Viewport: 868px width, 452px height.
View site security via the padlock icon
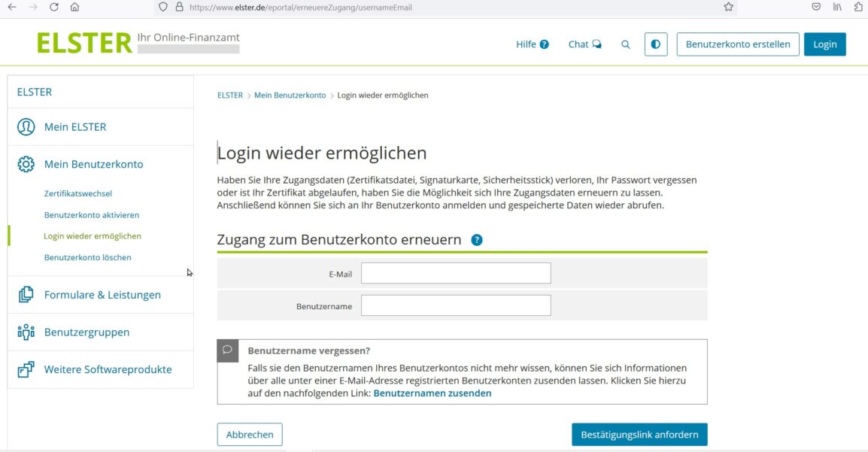(x=179, y=8)
